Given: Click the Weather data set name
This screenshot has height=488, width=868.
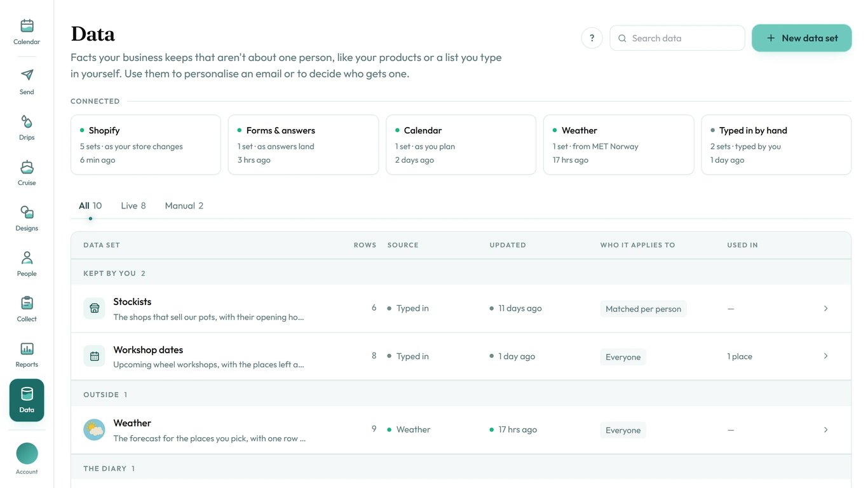Looking at the screenshot, I should point(132,423).
